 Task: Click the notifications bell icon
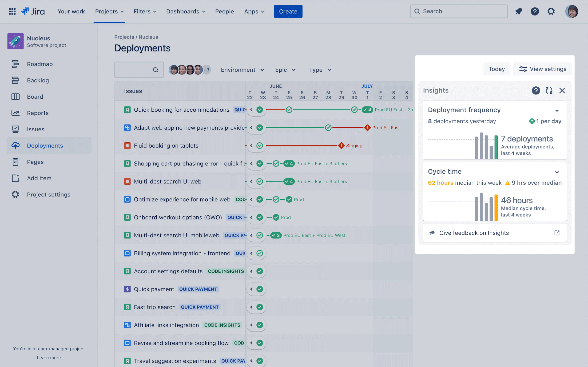point(519,12)
